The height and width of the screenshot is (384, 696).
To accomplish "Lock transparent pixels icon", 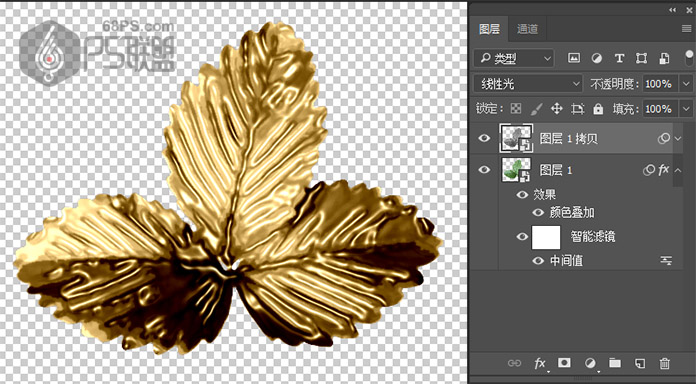I will (x=515, y=109).
